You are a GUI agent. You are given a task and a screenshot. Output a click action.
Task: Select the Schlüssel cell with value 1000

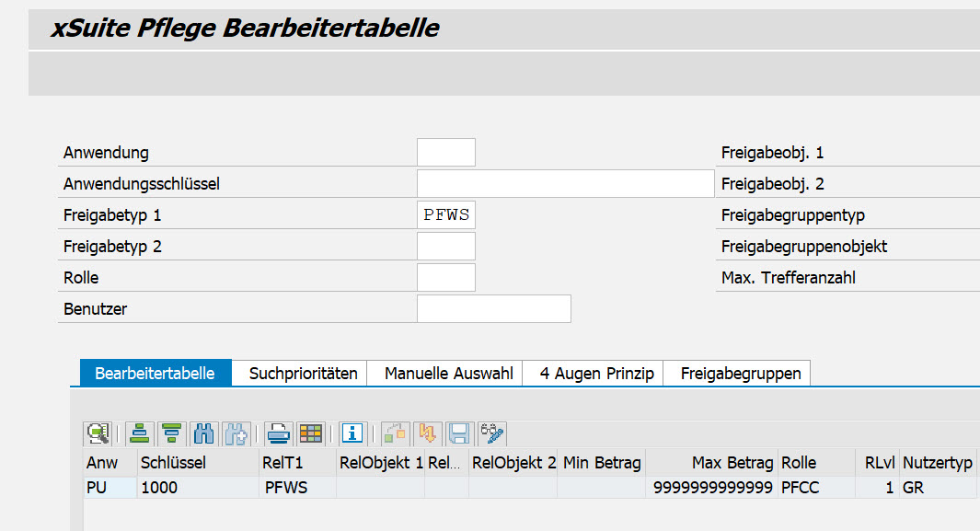(x=196, y=488)
